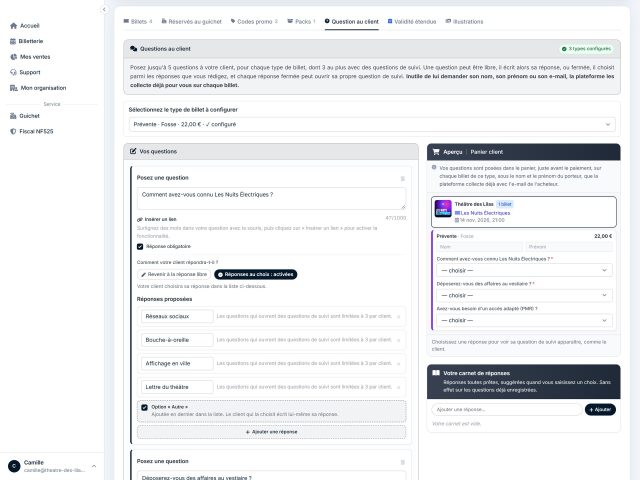Image resolution: width=640 pixels, height=480 pixels.
Task: Switch to the Packs tab
Action: click(301, 22)
